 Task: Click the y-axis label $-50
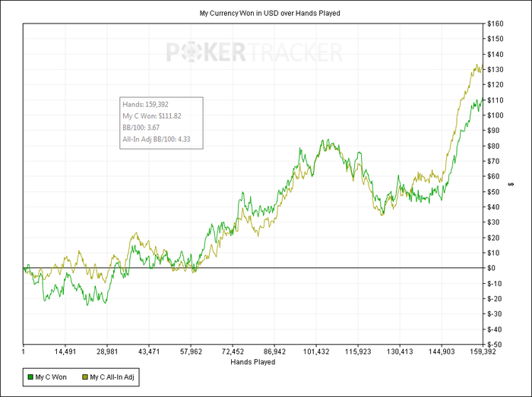(x=494, y=345)
